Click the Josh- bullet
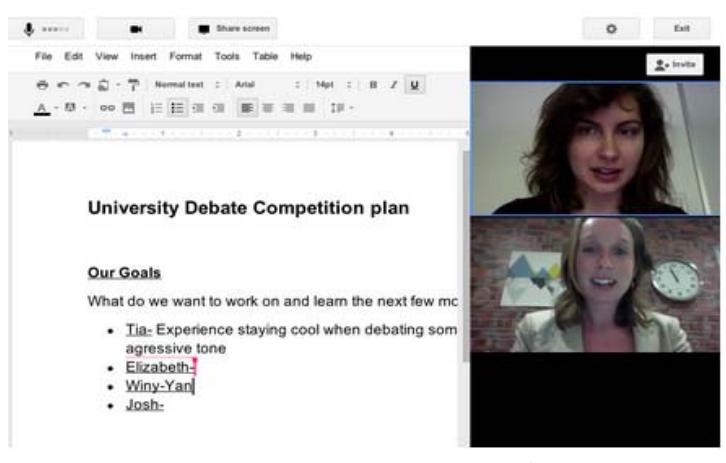This screenshot has height=463, width=726. (145, 405)
